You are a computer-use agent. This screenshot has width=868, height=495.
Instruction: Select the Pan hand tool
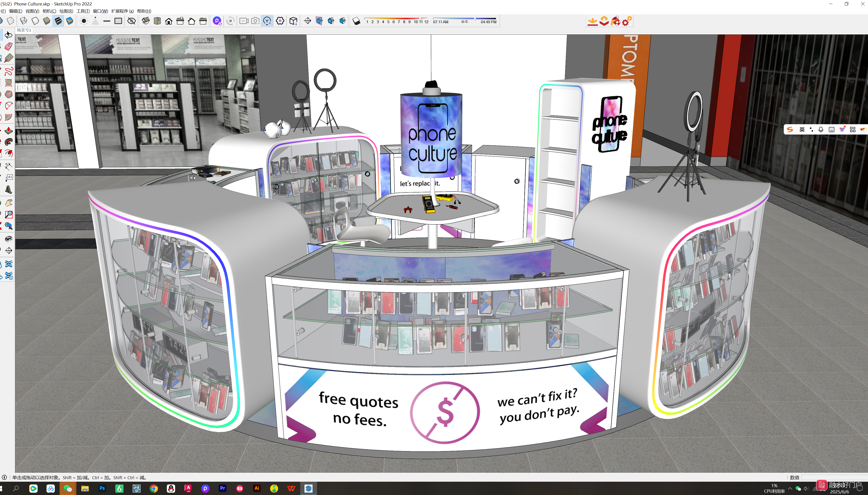point(8,203)
